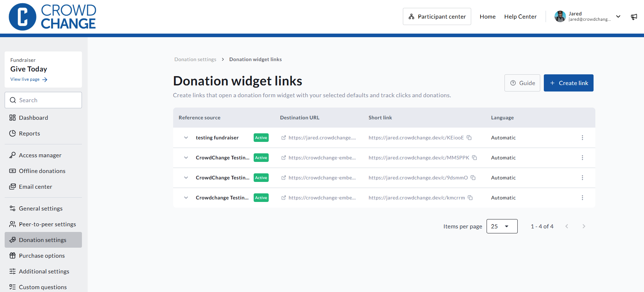Open Additional settings in the sidebar
Viewport: 644px width, 292px height.
(43, 271)
